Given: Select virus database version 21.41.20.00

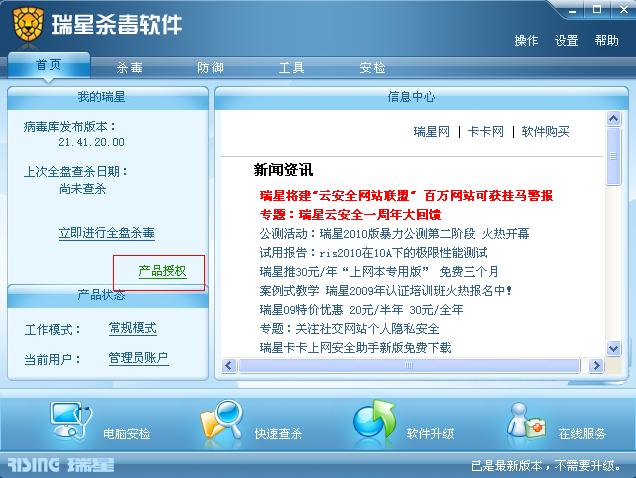Looking at the screenshot, I should coord(91,142).
